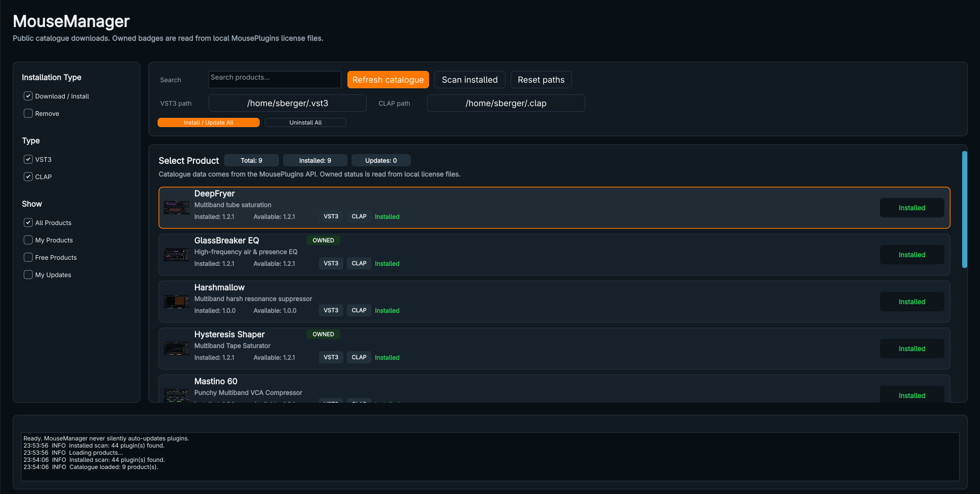
Task: Enable the Free Products filter
Action: (28, 257)
